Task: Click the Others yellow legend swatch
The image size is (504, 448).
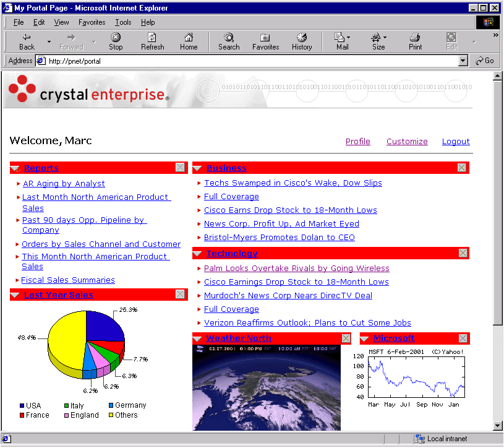Action: (111, 415)
